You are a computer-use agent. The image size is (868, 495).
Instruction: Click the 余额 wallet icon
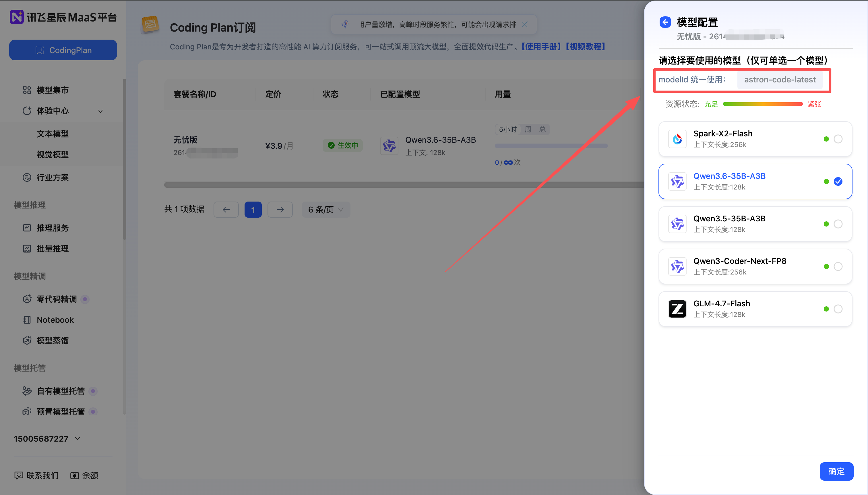pyautogui.click(x=74, y=475)
